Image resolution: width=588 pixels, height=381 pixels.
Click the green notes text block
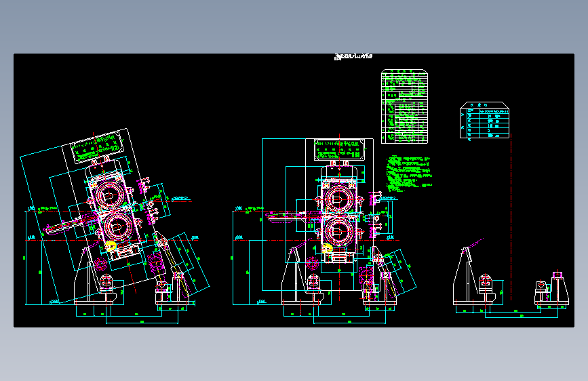click(x=409, y=174)
